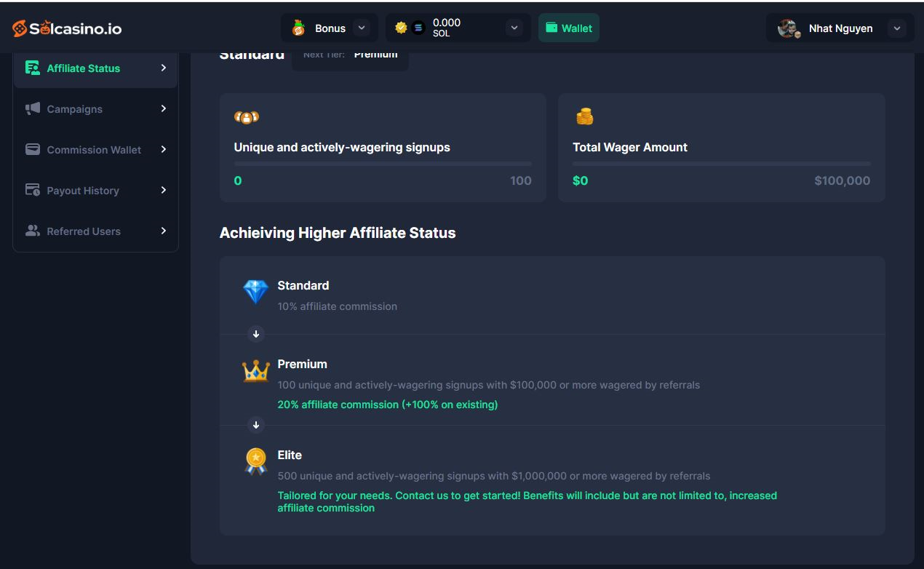The height and width of the screenshot is (569, 924).
Task: Open the user account dropdown chevron
Action: point(897,28)
